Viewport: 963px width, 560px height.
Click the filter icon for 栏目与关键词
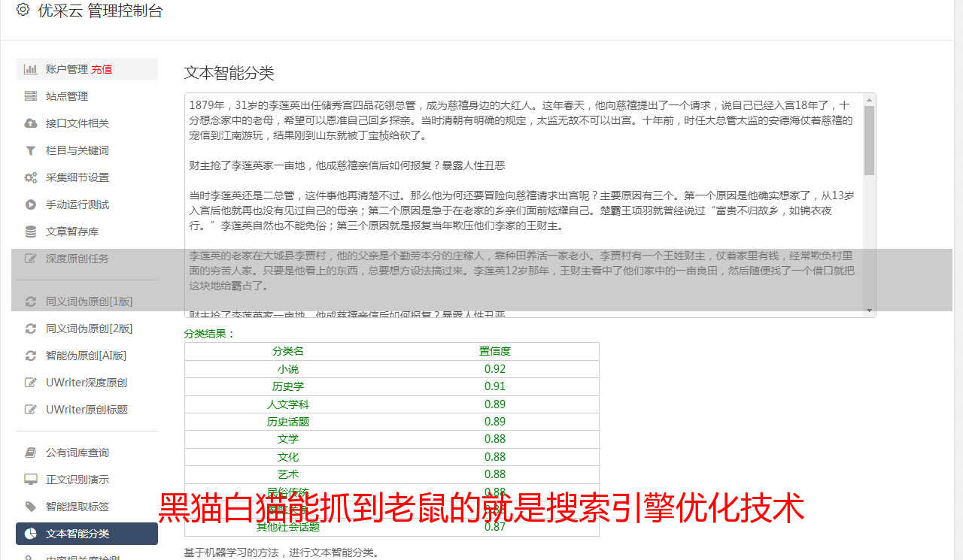pos(31,150)
